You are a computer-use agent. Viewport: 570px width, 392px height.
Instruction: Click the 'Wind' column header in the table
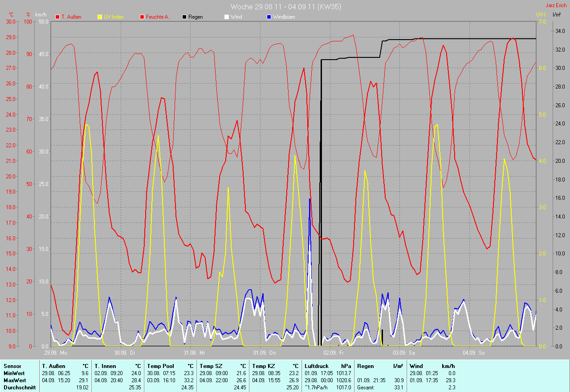click(416, 366)
